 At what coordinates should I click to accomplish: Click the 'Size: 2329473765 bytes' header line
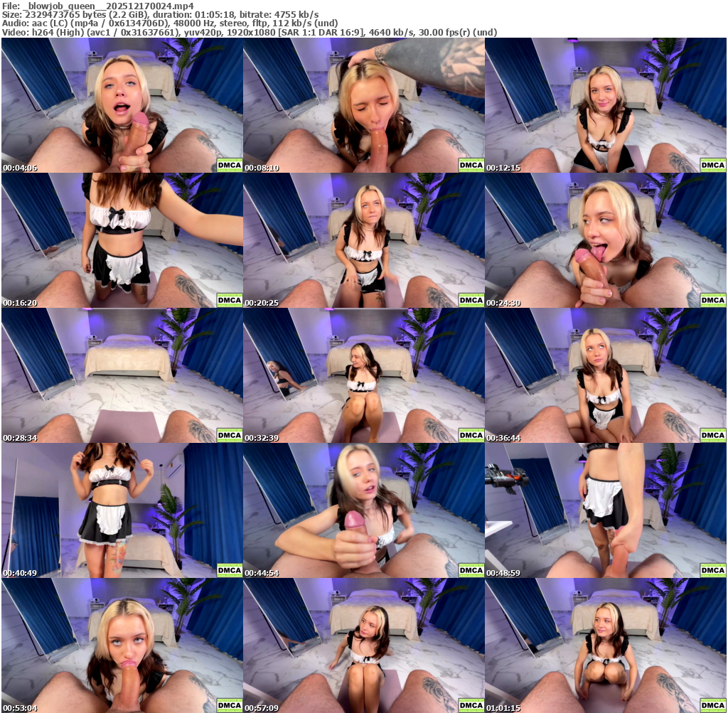click(x=160, y=14)
